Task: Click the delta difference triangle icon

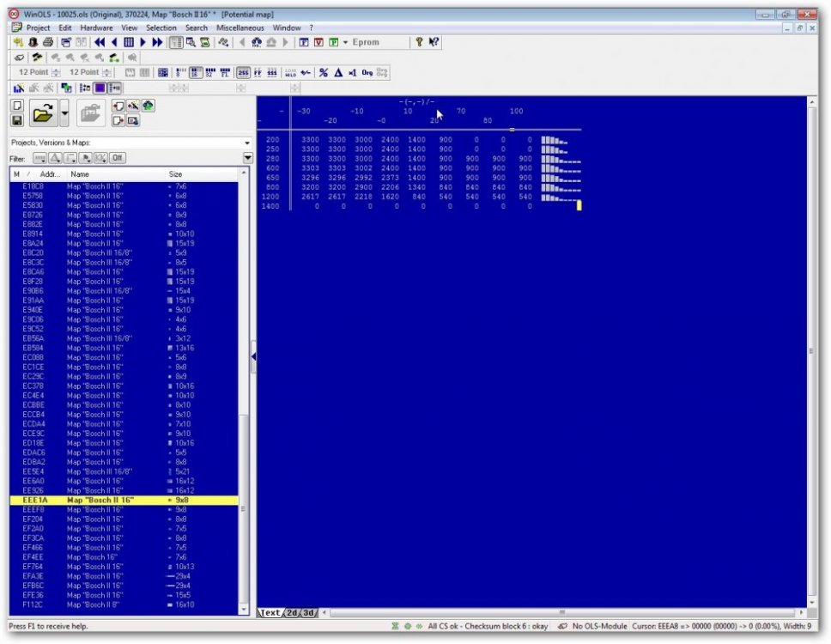Action: click(x=338, y=73)
